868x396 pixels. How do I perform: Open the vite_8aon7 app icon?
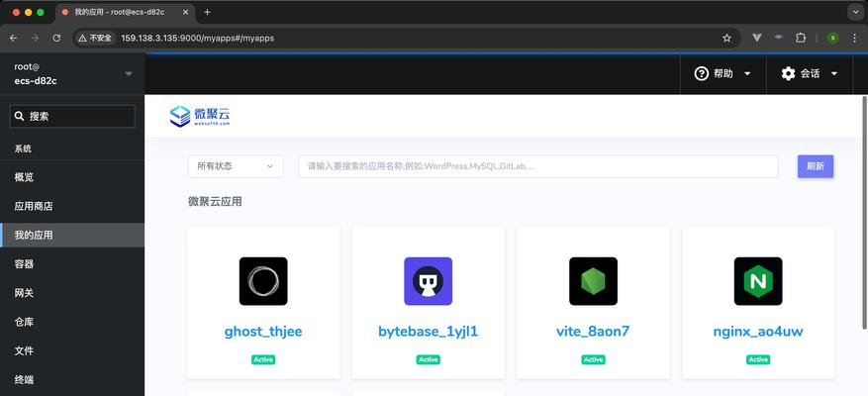[x=593, y=281]
